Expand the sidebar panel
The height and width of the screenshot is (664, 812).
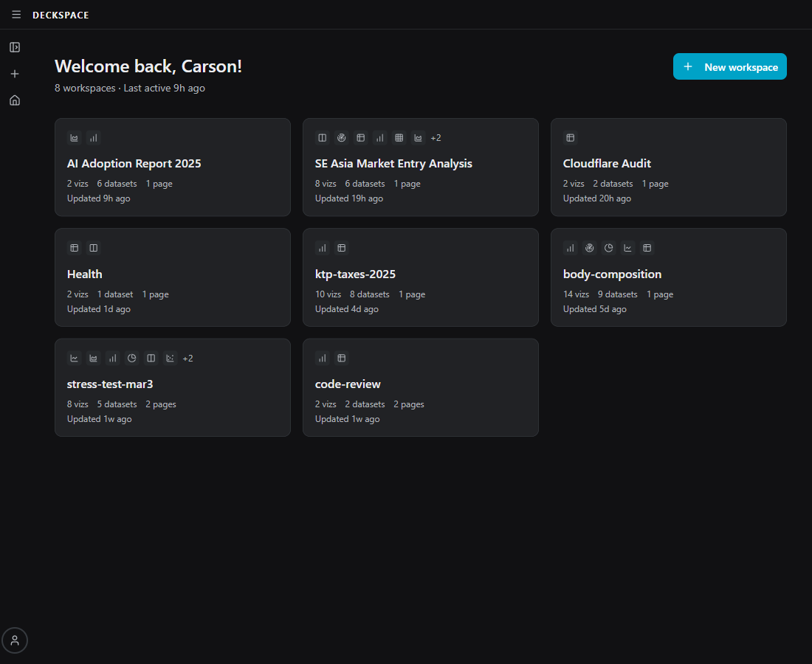[x=14, y=46]
